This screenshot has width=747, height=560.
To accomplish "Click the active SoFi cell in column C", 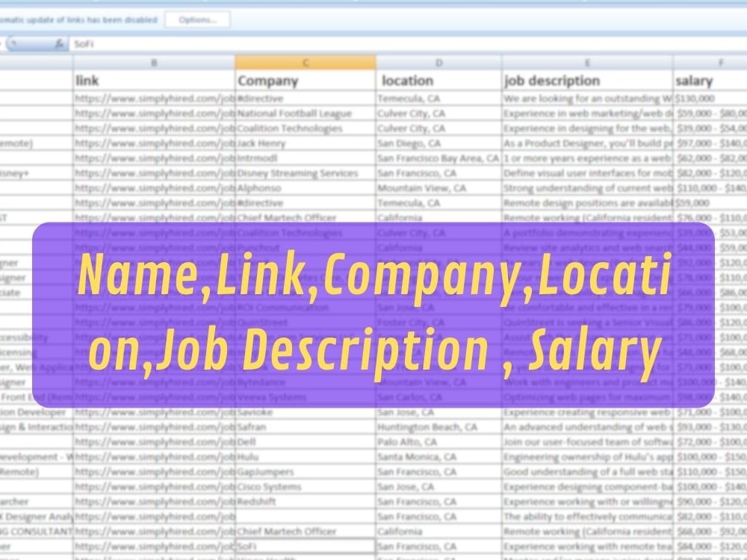I will click(306, 547).
